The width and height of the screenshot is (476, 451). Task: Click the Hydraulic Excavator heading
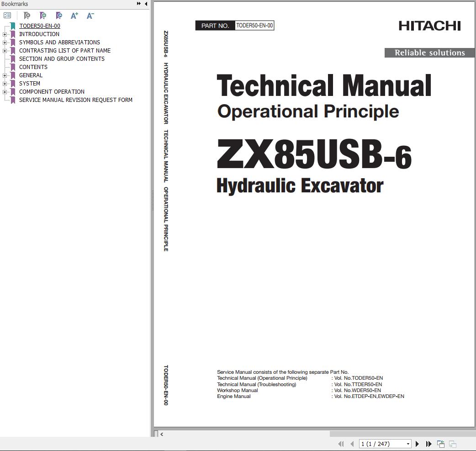[300, 186]
